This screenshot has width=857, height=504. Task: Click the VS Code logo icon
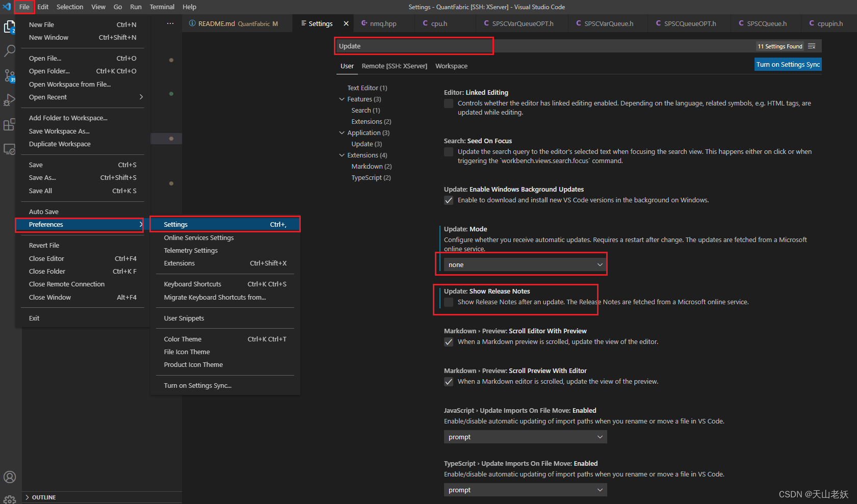pyautogui.click(x=7, y=7)
